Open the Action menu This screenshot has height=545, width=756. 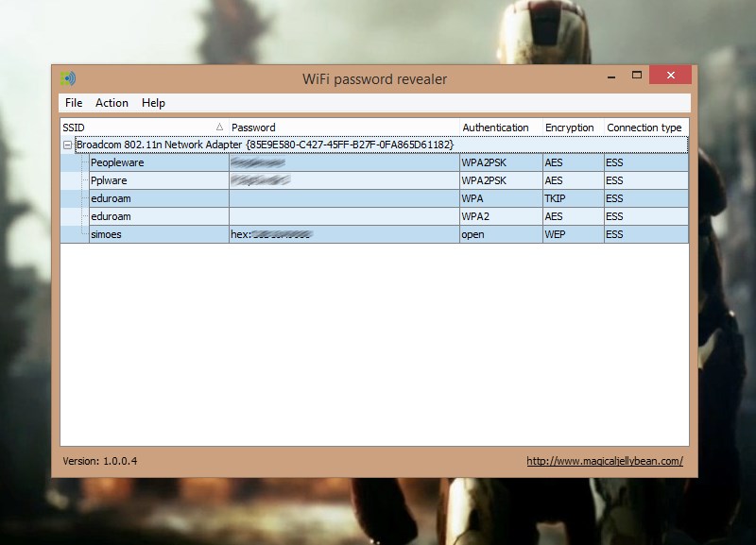click(x=112, y=103)
